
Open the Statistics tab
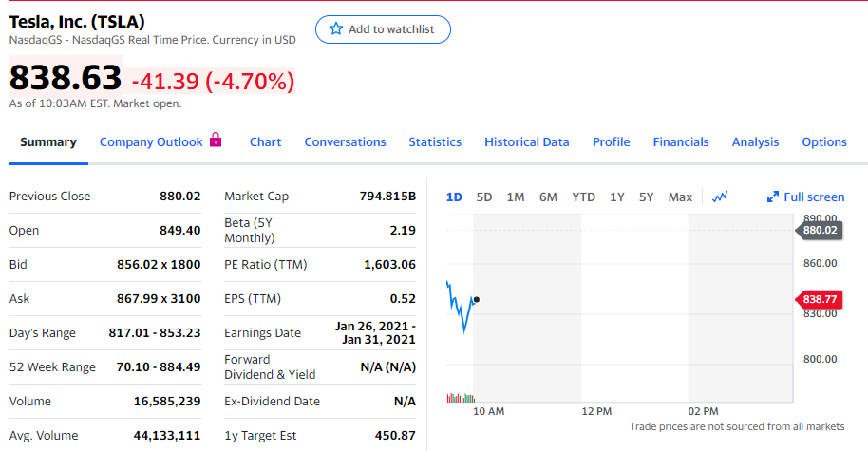[x=435, y=142]
